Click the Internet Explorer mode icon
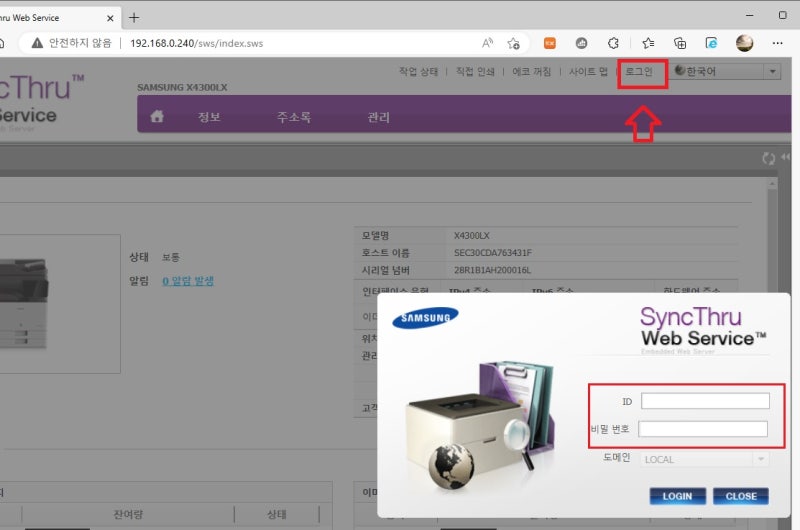 coord(711,43)
